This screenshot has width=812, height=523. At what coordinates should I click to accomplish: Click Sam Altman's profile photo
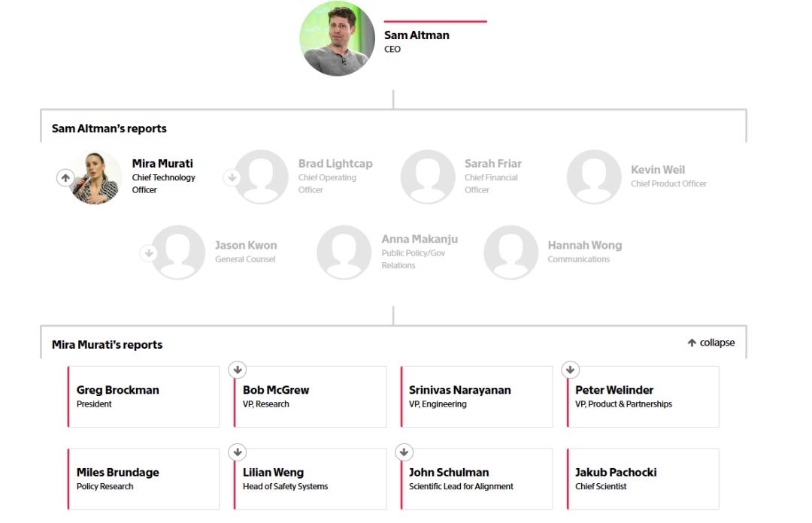[x=337, y=38]
